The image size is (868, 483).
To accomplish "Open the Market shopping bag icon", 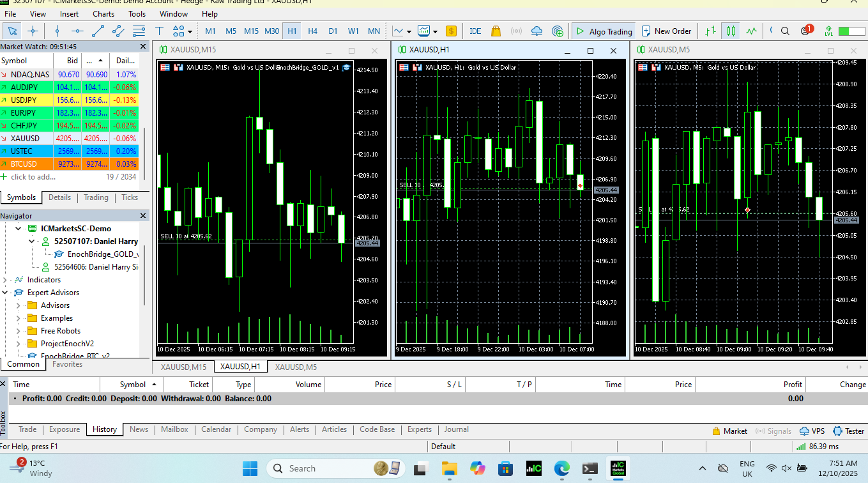I will 496,31.
